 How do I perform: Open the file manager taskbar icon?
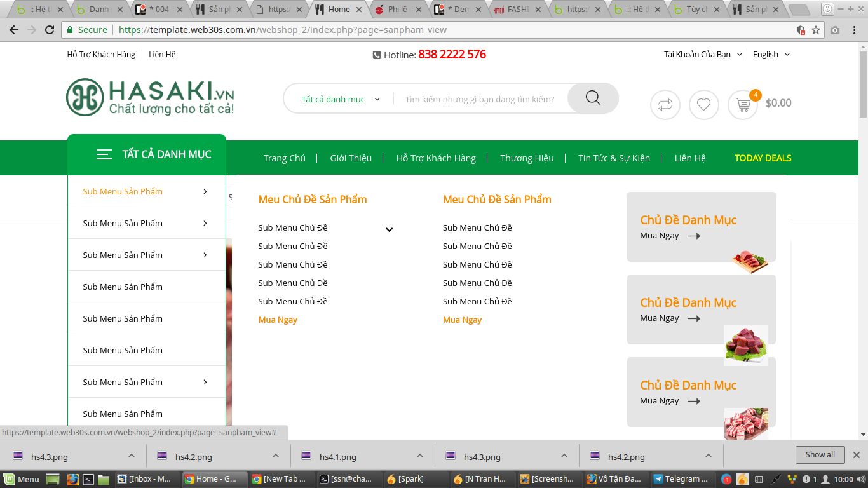click(x=104, y=479)
